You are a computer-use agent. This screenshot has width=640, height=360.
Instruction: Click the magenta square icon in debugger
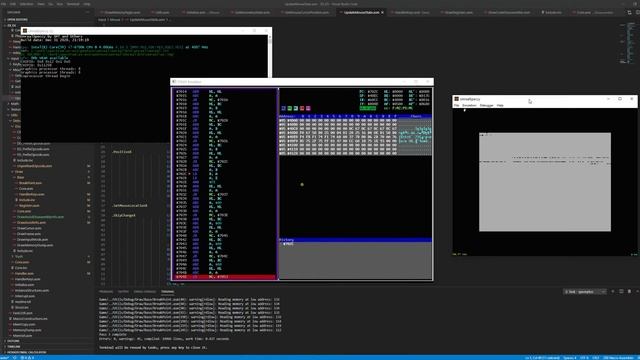(x=308, y=108)
